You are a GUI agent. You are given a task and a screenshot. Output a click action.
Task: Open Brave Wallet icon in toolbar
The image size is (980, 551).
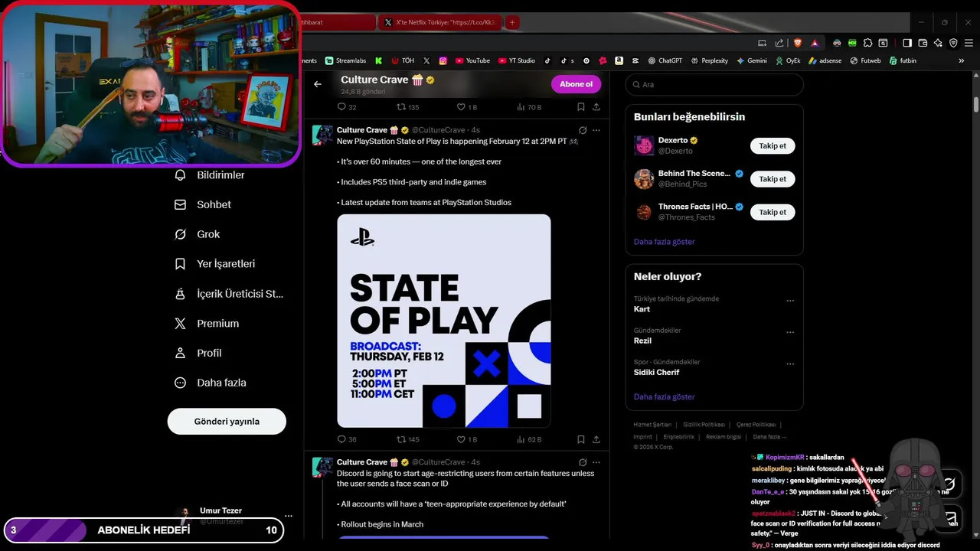[x=923, y=43]
